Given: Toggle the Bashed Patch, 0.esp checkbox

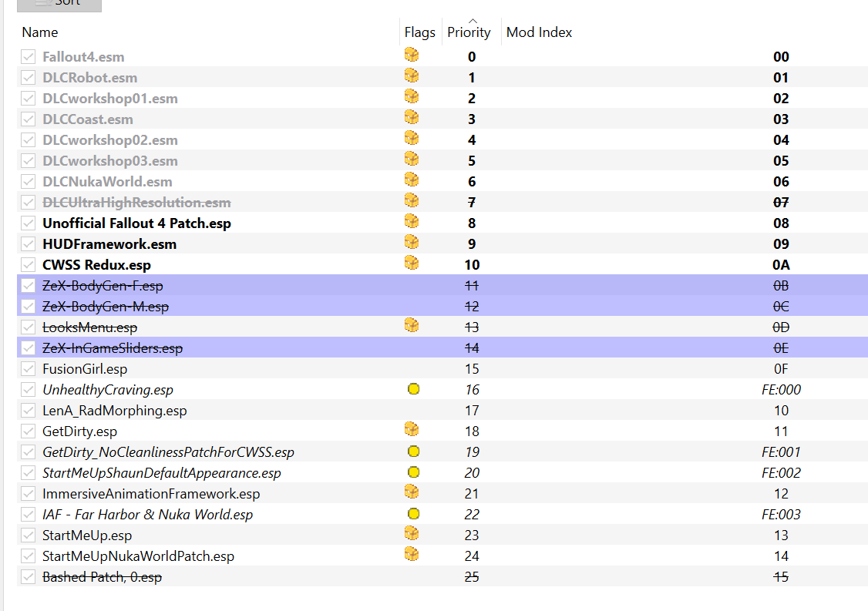Looking at the screenshot, I should coord(29,576).
